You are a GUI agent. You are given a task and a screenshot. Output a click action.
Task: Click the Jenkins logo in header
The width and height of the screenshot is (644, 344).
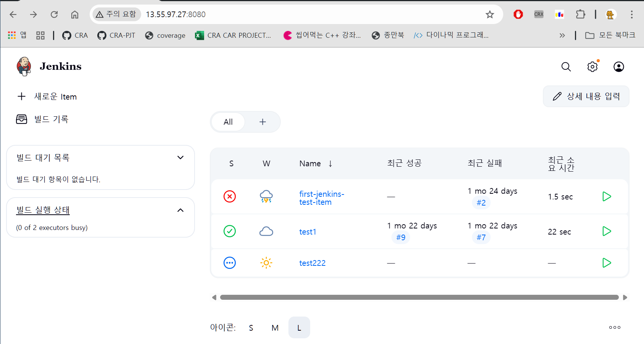[x=24, y=66]
